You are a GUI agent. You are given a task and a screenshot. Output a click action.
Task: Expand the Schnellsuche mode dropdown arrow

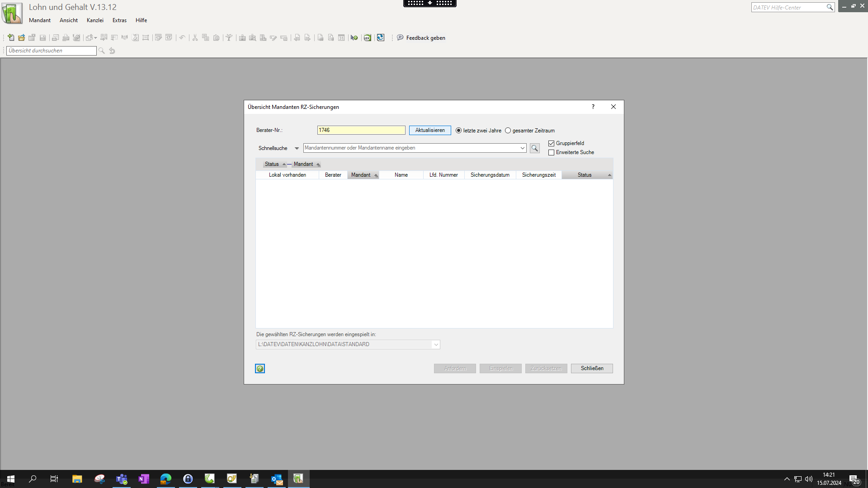coord(297,148)
